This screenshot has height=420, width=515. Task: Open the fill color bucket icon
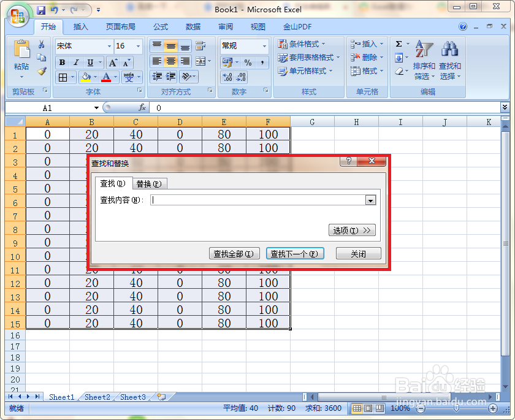(86, 77)
